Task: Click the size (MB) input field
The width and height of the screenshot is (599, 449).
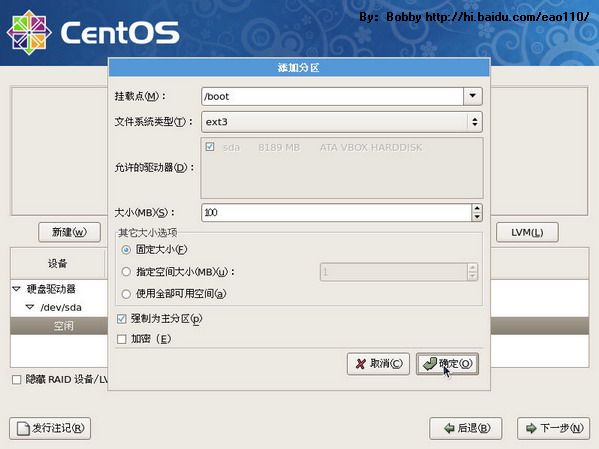Action: pos(337,212)
